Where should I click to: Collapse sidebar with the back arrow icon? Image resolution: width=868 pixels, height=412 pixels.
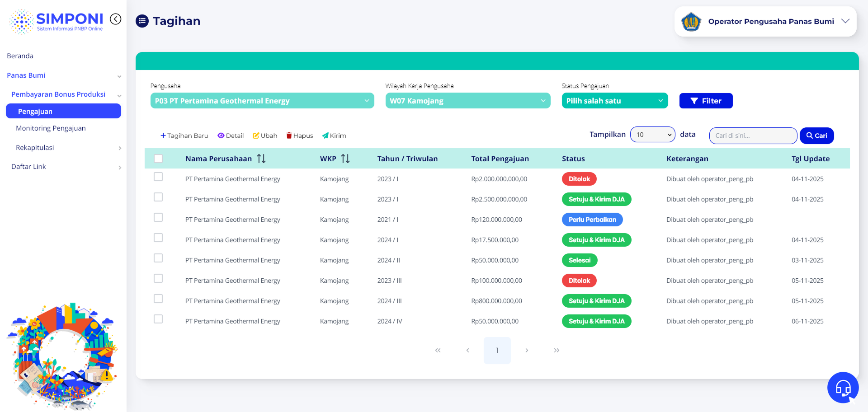coord(116,19)
